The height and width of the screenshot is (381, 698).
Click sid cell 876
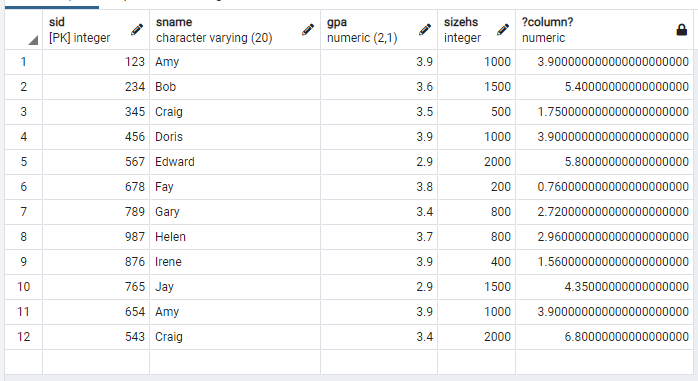96,261
